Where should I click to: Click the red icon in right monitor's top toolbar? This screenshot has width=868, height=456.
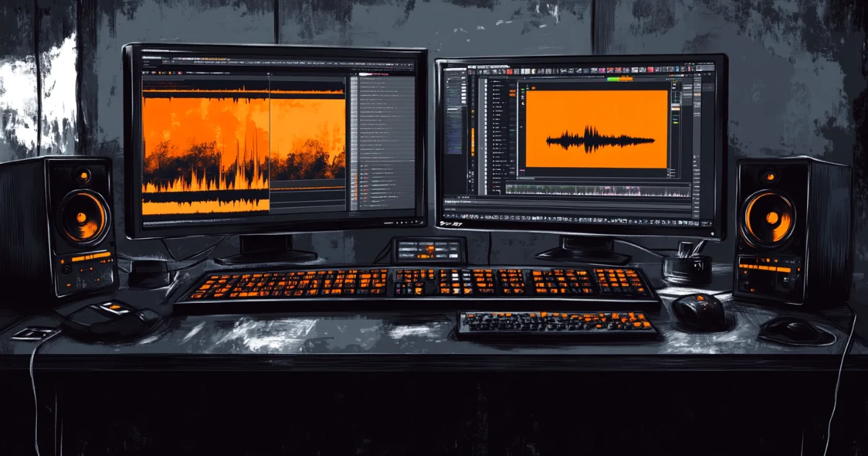(x=509, y=71)
